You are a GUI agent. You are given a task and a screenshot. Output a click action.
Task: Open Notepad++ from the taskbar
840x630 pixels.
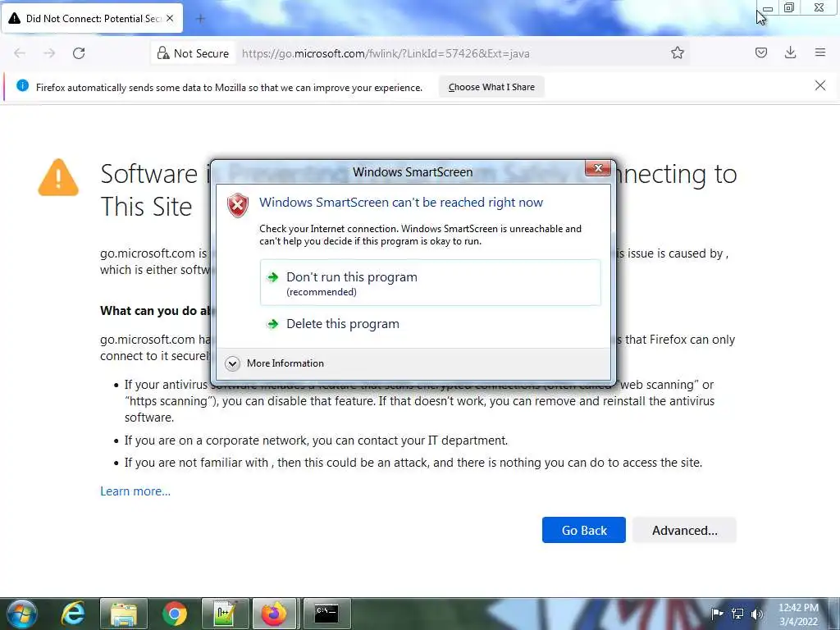tap(225, 614)
